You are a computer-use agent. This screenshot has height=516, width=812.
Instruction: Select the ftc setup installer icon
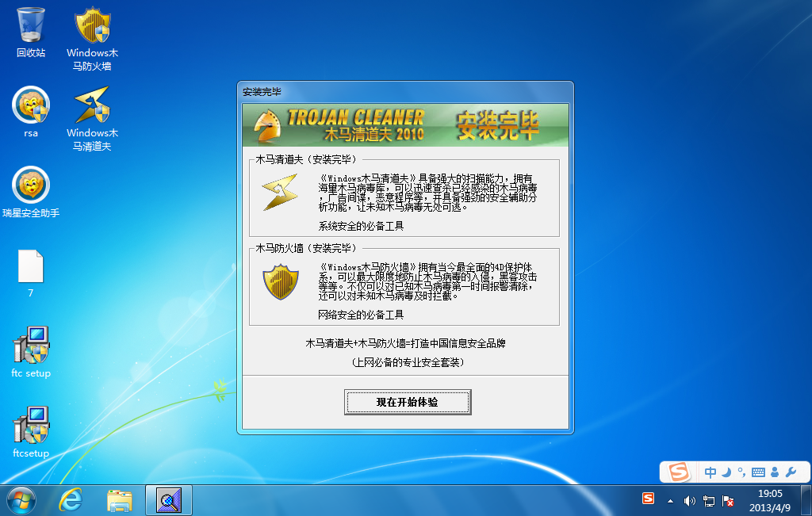click(x=31, y=352)
